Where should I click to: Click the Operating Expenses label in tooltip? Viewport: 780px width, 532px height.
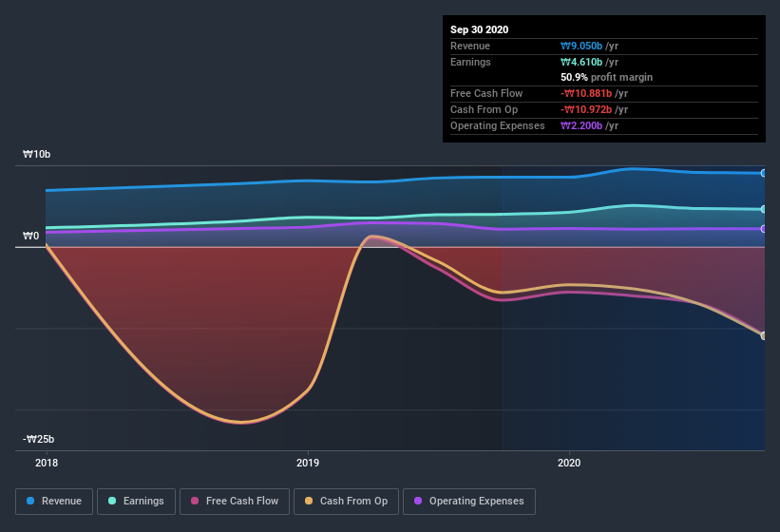point(498,125)
